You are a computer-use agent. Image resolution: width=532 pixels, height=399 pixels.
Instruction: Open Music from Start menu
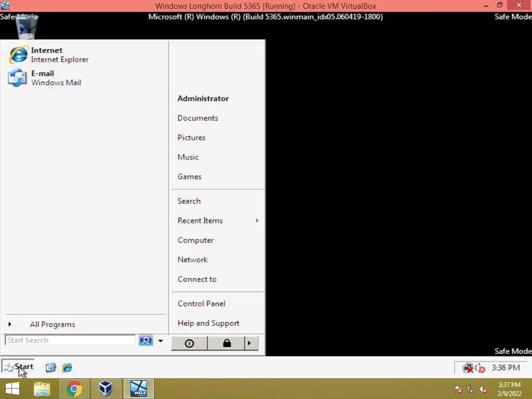tap(188, 157)
